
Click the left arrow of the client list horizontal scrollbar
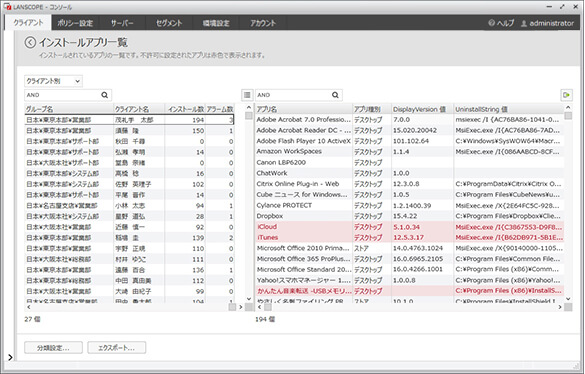pos(29,307)
